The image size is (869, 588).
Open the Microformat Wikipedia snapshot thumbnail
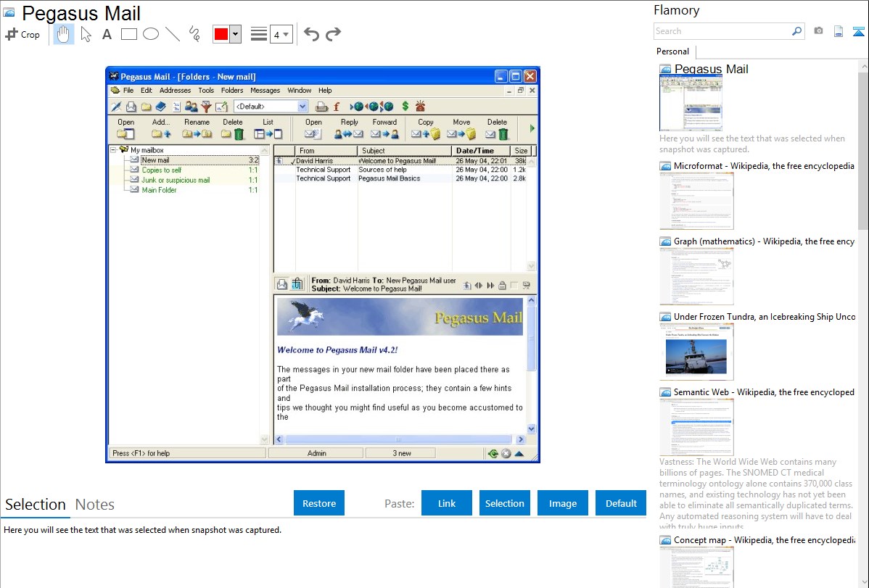[696, 201]
